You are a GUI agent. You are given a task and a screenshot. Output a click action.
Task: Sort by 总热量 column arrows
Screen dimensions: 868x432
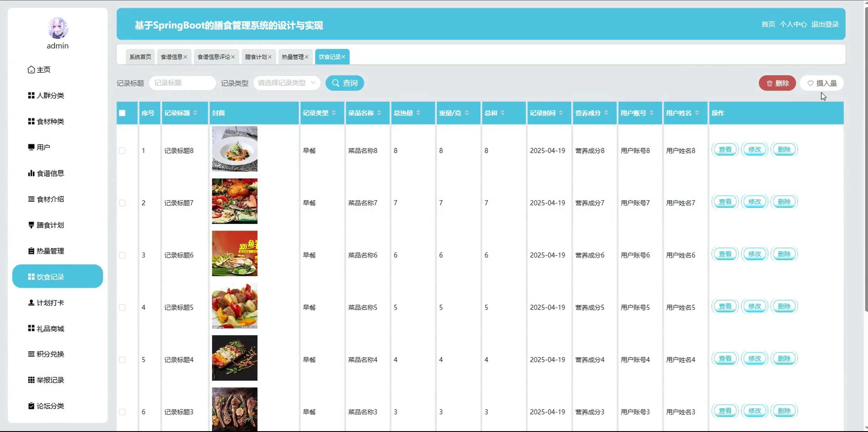click(419, 113)
